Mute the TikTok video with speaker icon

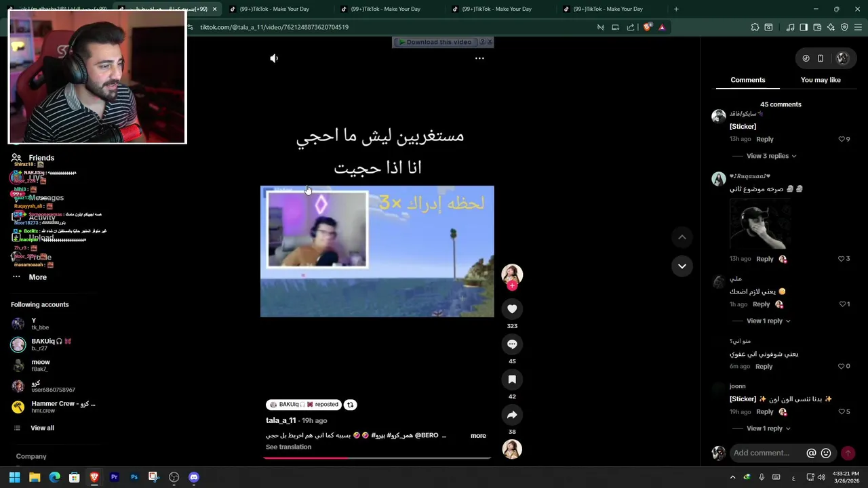[x=274, y=58]
